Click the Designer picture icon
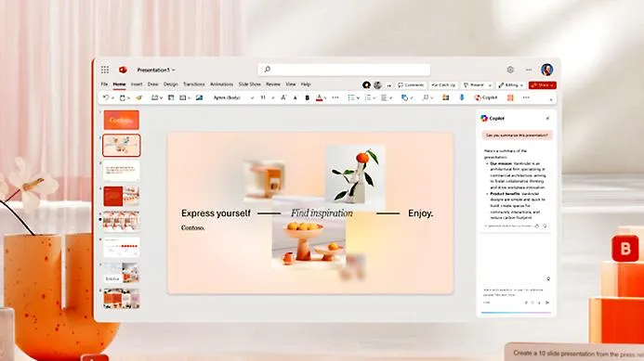The image size is (644, 361). (x=199, y=97)
